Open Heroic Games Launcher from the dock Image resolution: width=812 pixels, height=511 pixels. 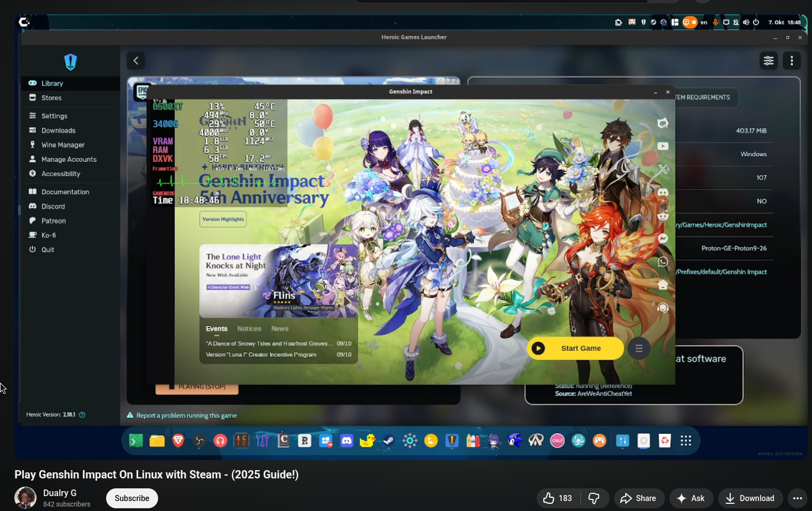point(452,441)
